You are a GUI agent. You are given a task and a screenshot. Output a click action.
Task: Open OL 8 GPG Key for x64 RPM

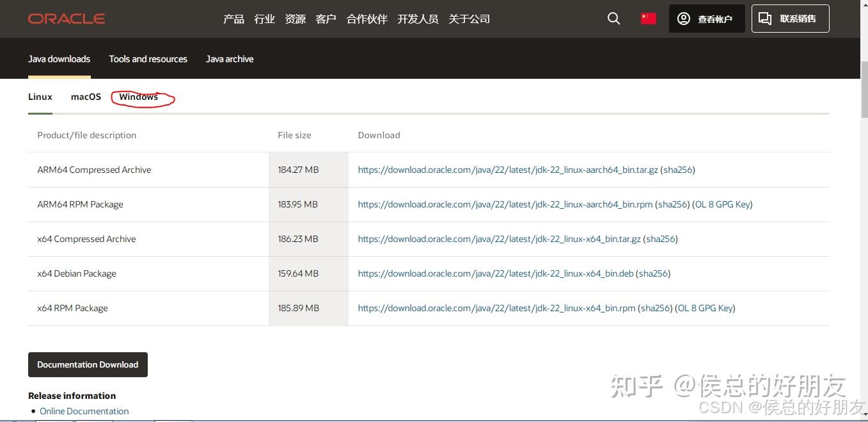[x=705, y=308]
